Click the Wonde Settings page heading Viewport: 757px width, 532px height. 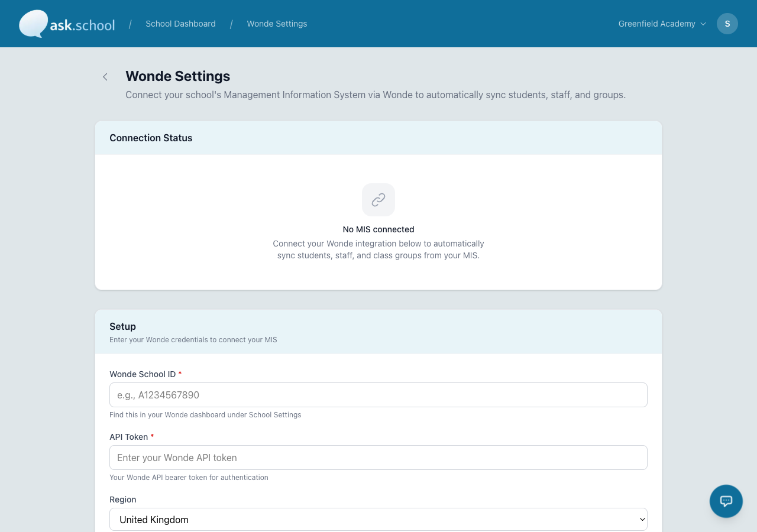coord(177,76)
